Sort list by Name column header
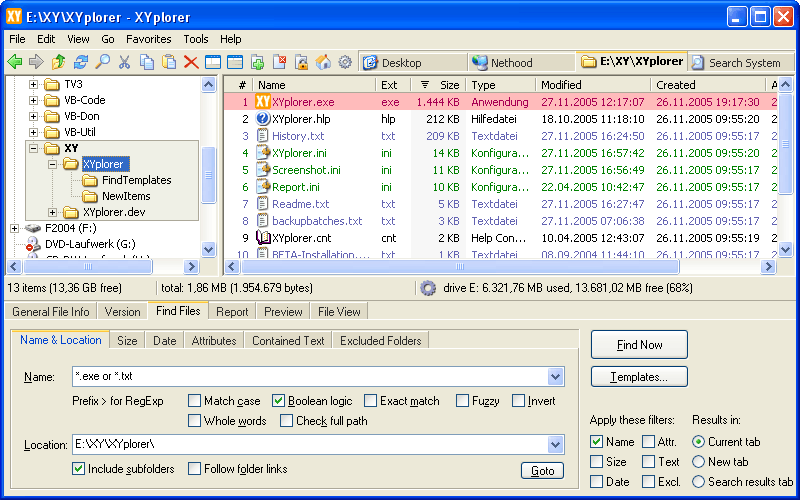The image size is (800, 500). 315,85
